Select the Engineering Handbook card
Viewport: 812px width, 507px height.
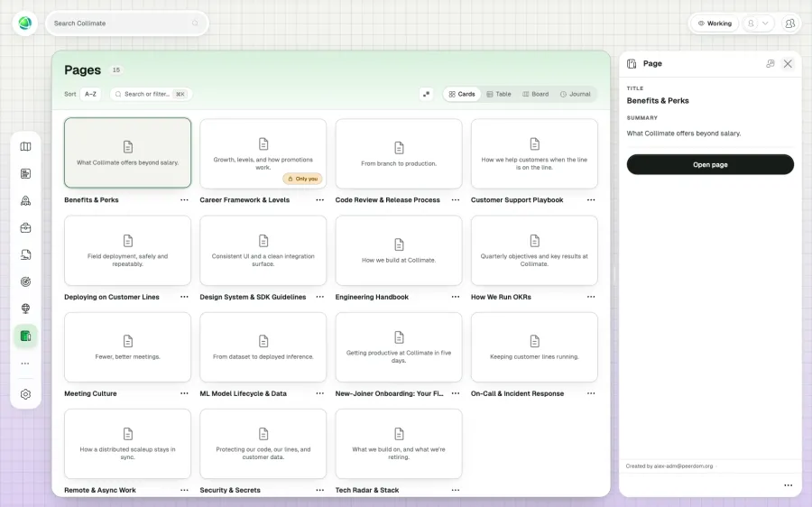(399, 251)
